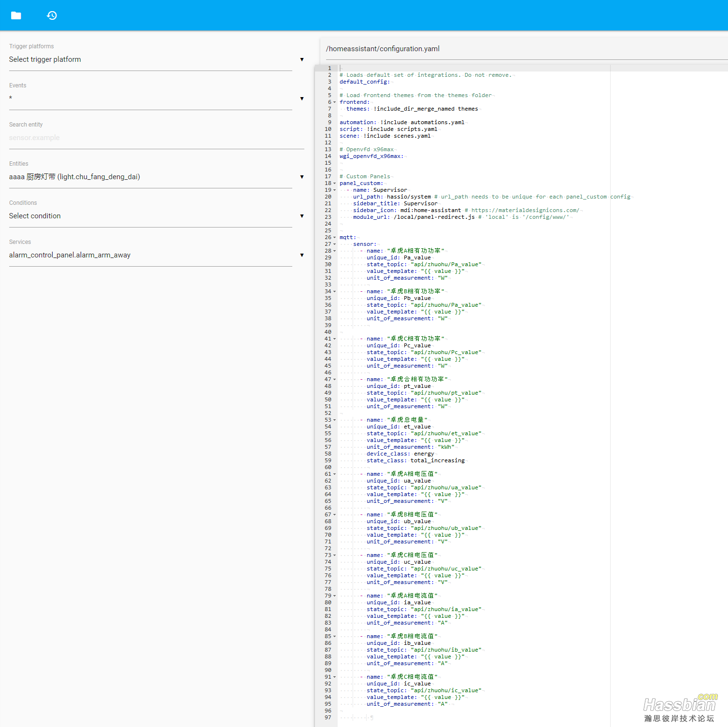Click the default_config: line in editor
This screenshot has width=728, height=727.
point(365,82)
